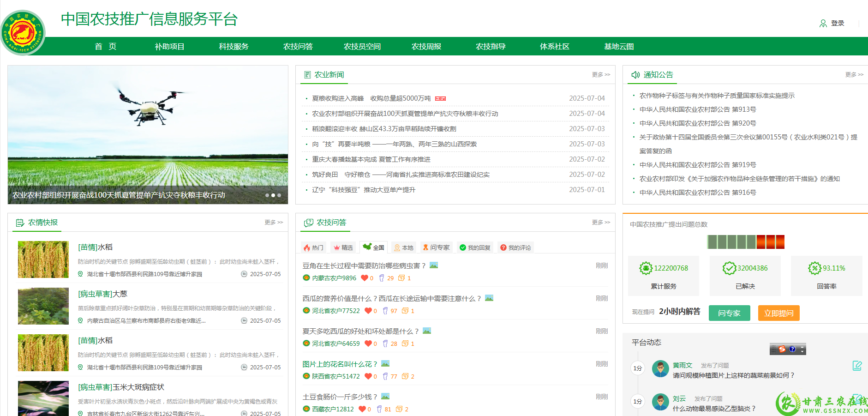This screenshot has width=868, height=416.
Task: Like the question from 西藏农户12812
Action: tap(362, 409)
